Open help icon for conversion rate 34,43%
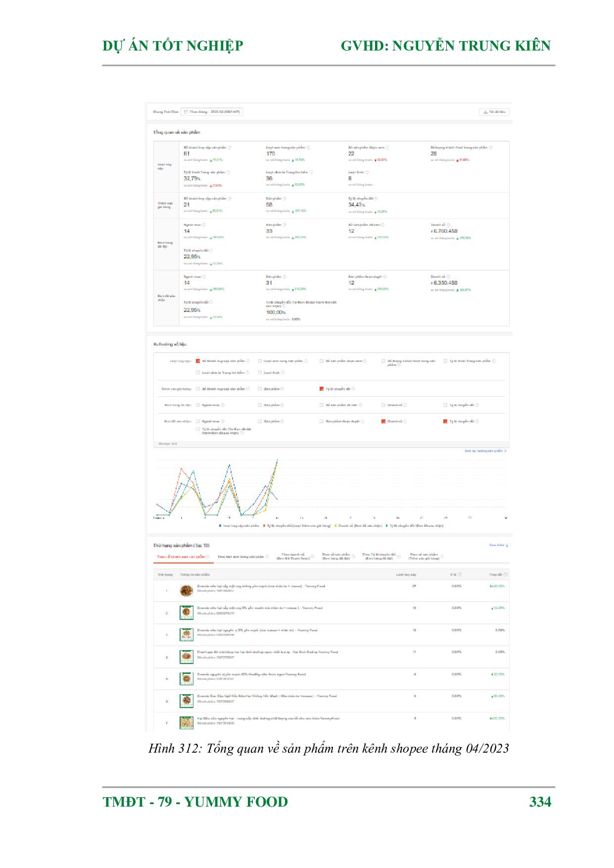Image resolution: width=614 pixels, height=868 pixels. tap(376, 199)
